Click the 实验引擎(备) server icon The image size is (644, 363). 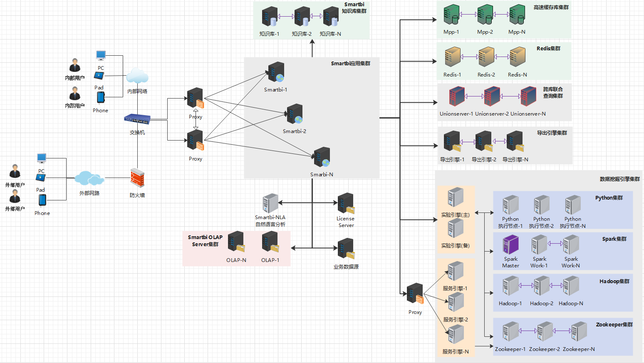pyautogui.click(x=456, y=228)
